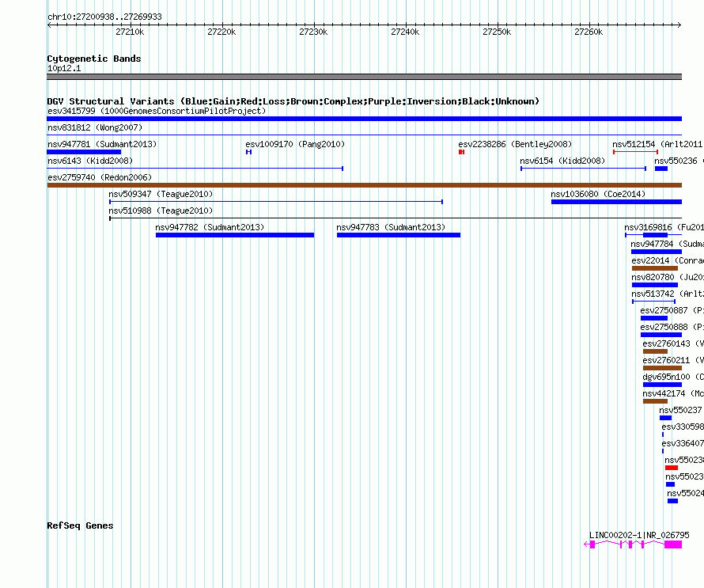Select the nsv550237 variant label
The height and width of the screenshot is (588, 704).
680,410
